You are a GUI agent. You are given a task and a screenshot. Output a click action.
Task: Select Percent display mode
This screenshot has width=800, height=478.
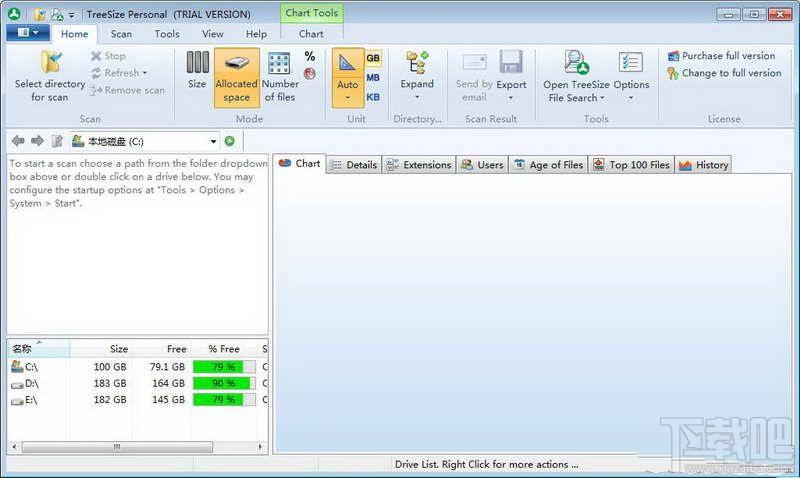click(x=310, y=56)
